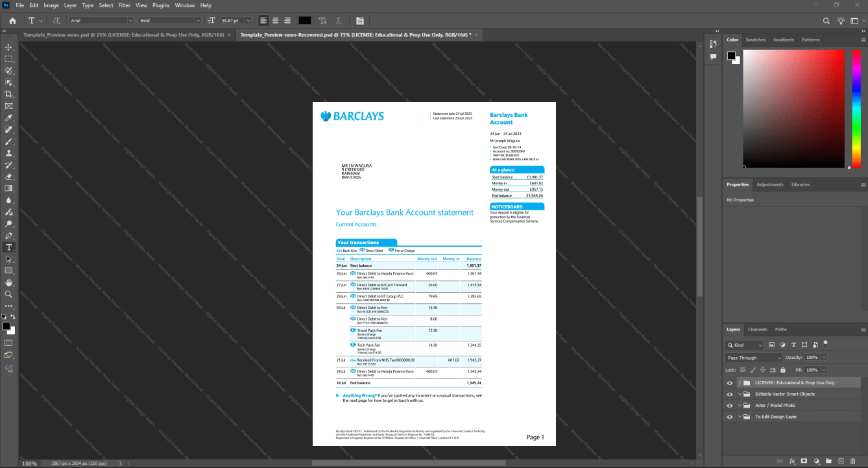
Task: Open the Opacity slider dropdown arrow
Action: (824, 358)
